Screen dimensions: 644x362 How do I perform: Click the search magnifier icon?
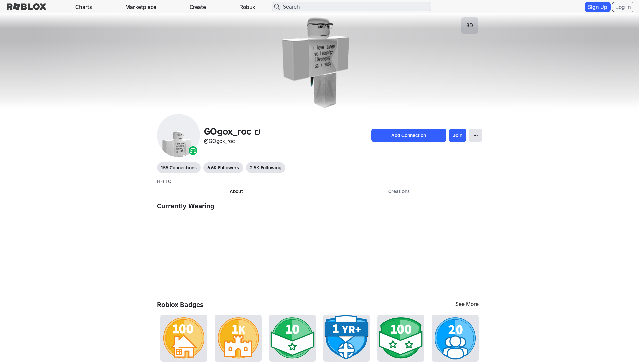(277, 7)
